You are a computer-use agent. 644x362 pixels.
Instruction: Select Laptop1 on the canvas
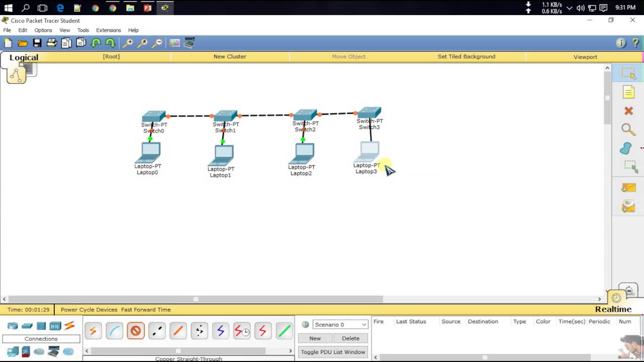pyautogui.click(x=220, y=155)
